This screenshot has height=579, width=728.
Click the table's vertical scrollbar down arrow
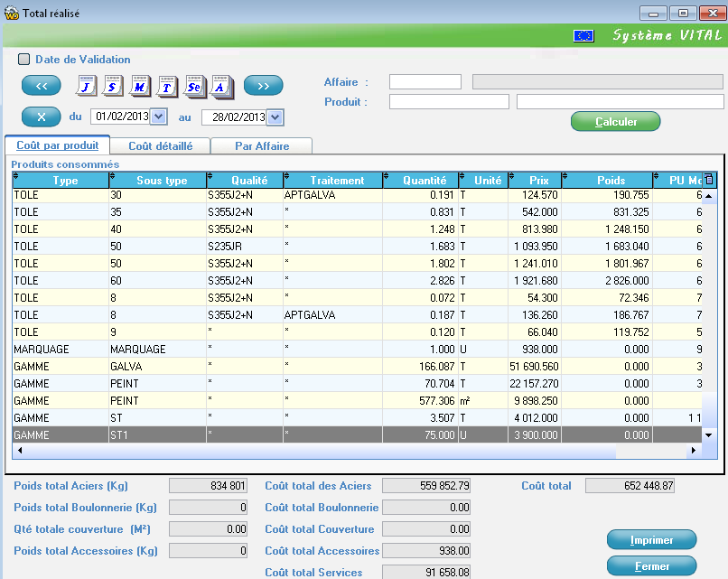(x=709, y=434)
